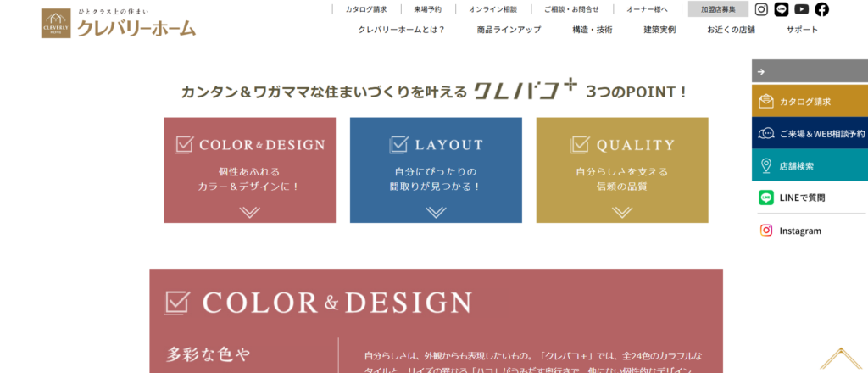
Task: Open the LINE icon in the header
Action: tap(781, 9)
